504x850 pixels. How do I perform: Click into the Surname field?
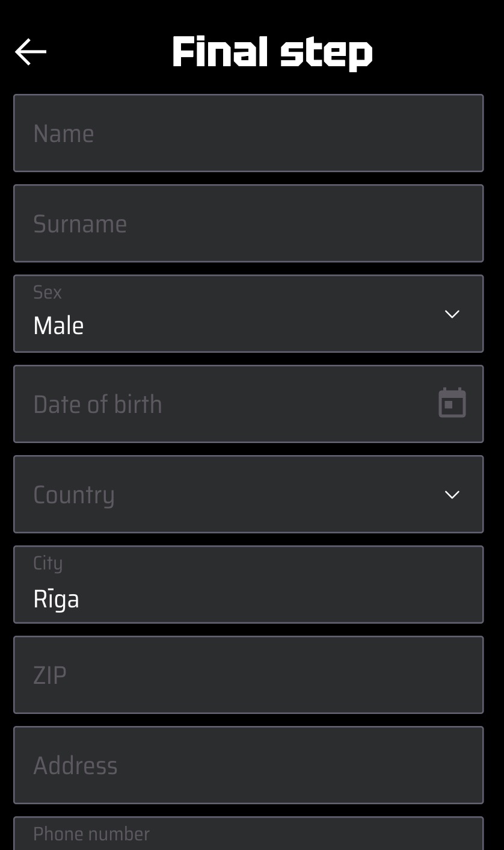click(x=248, y=223)
